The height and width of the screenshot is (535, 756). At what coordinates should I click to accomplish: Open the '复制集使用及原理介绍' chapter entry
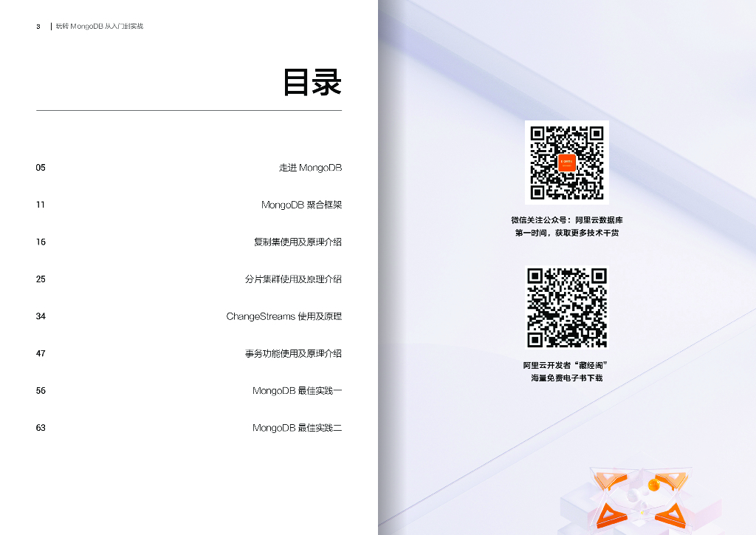click(x=298, y=242)
